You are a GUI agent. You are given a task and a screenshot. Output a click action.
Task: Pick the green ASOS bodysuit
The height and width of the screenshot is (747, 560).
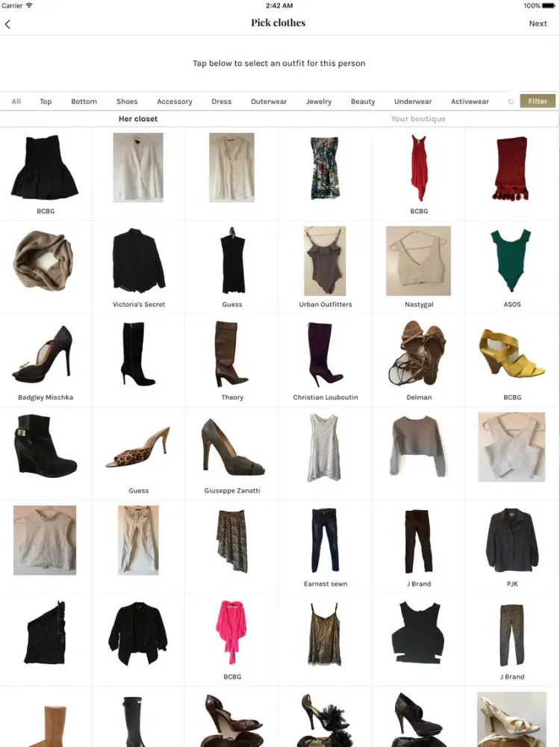tap(511, 261)
